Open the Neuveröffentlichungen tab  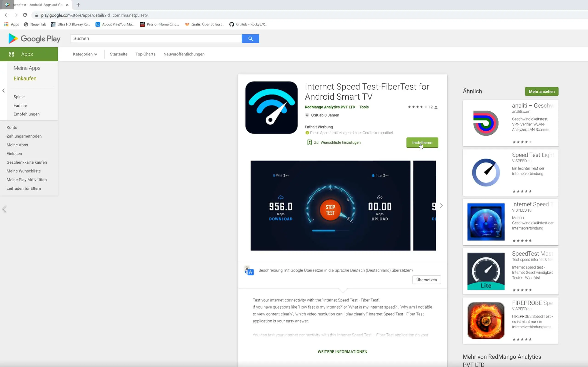point(184,54)
